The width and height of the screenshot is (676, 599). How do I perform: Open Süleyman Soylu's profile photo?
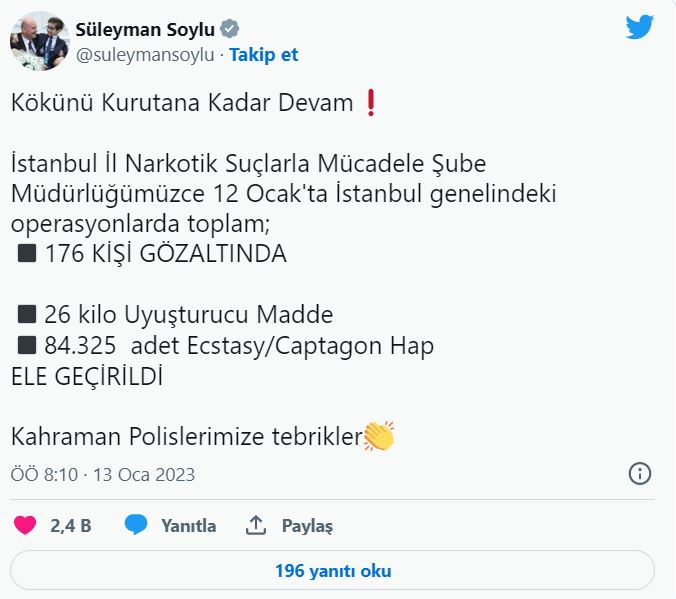(x=39, y=40)
